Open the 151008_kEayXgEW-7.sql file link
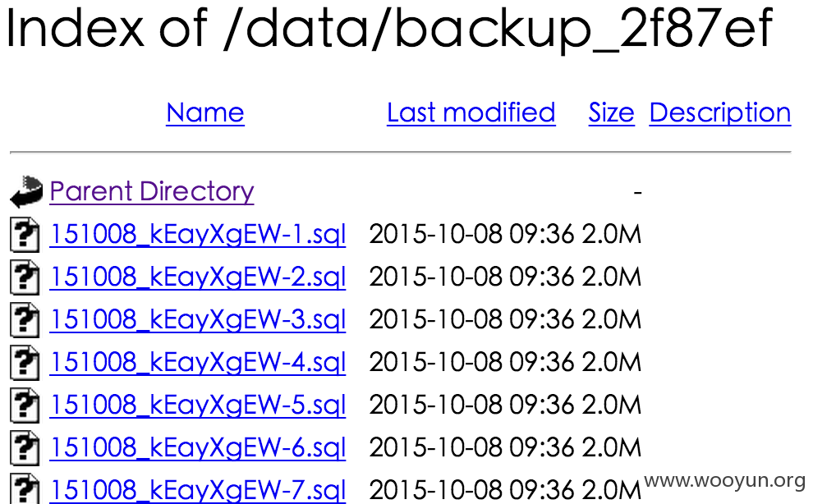 (x=198, y=490)
